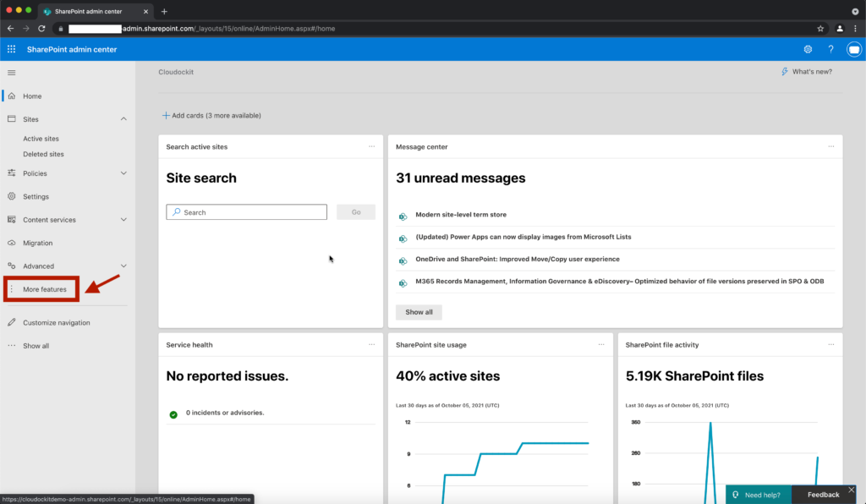Open Active sites page
The image size is (866, 504).
click(x=41, y=139)
